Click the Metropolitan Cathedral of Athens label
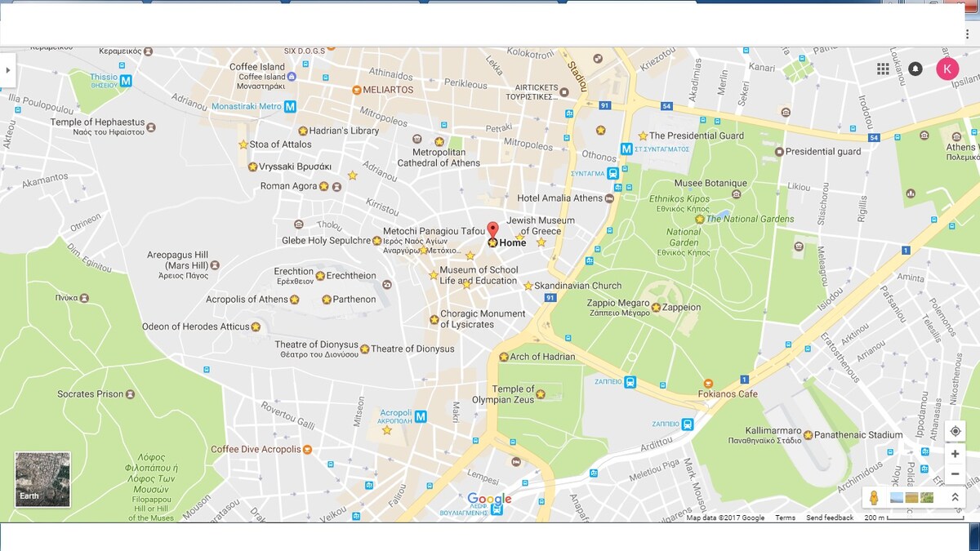 (439, 158)
